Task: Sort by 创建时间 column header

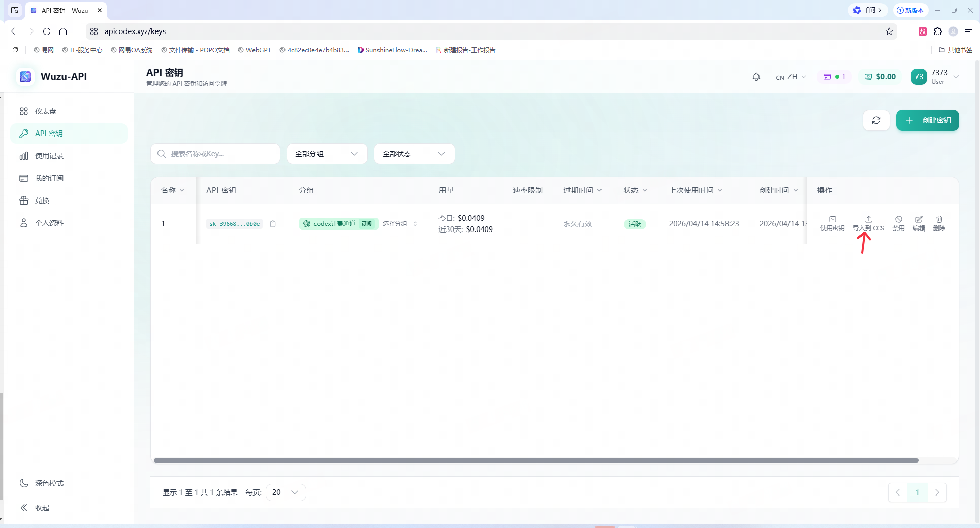Action: point(778,190)
